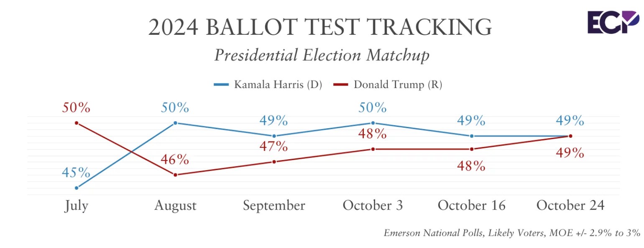Select the Kamala Harris (D) legend label
This screenshot has height=248, width=644.
278,85
